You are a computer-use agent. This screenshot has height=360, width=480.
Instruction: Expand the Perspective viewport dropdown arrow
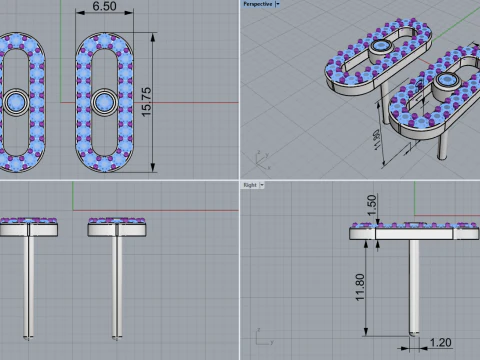pos(277,4)
